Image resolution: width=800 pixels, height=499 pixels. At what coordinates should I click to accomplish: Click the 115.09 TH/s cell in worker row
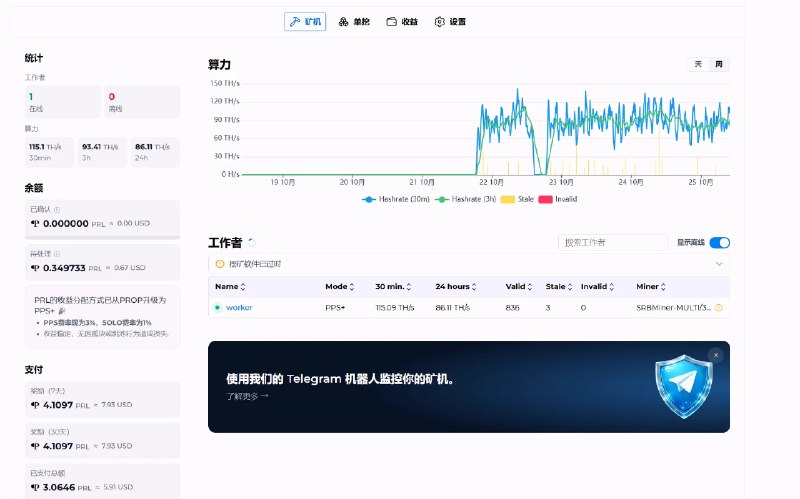click(395, 308)
